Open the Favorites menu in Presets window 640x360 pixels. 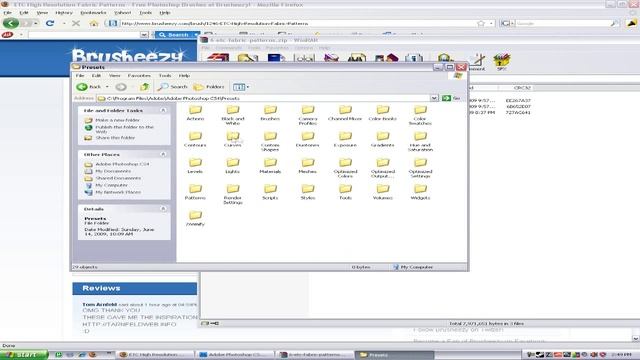coord(139,76)
